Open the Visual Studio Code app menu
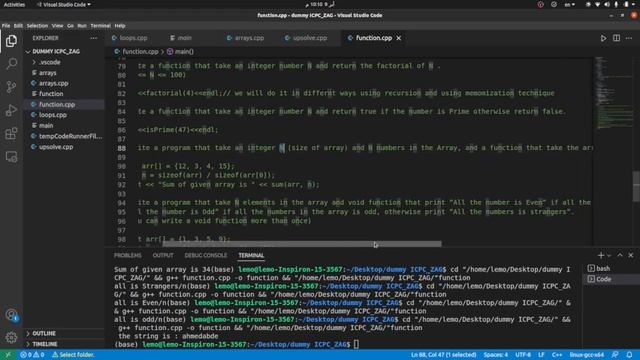This screenshot has height=360, width=640. (x=64, y=4)
